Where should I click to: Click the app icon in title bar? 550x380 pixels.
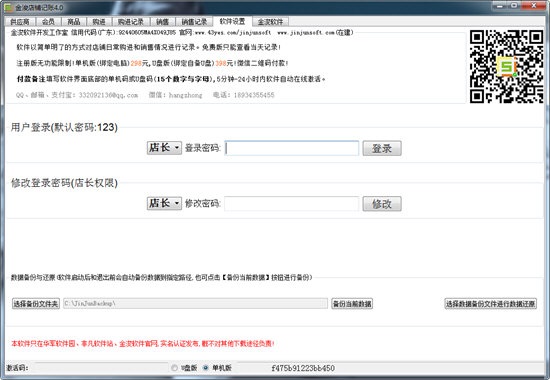[x=8, y=7]
